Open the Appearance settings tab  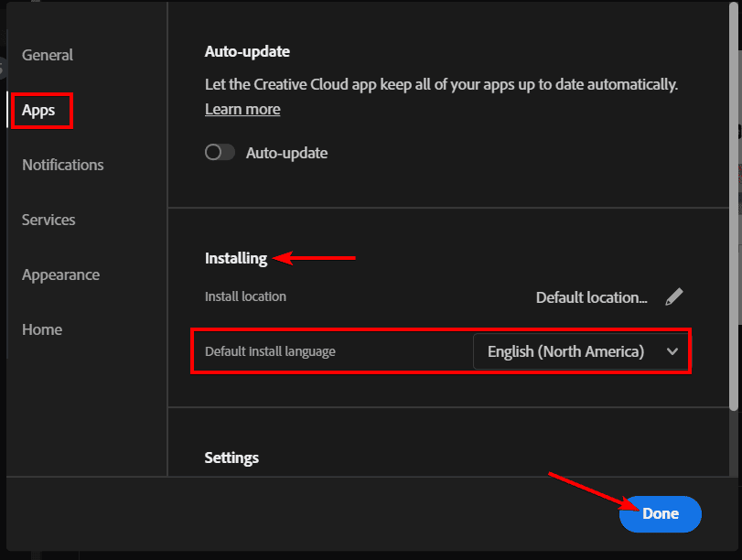(60, 275)
